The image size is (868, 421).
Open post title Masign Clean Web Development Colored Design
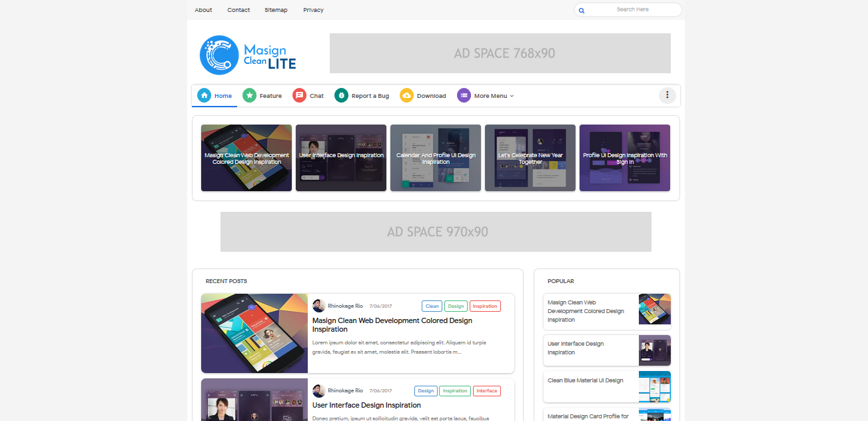tap(392, 325)
